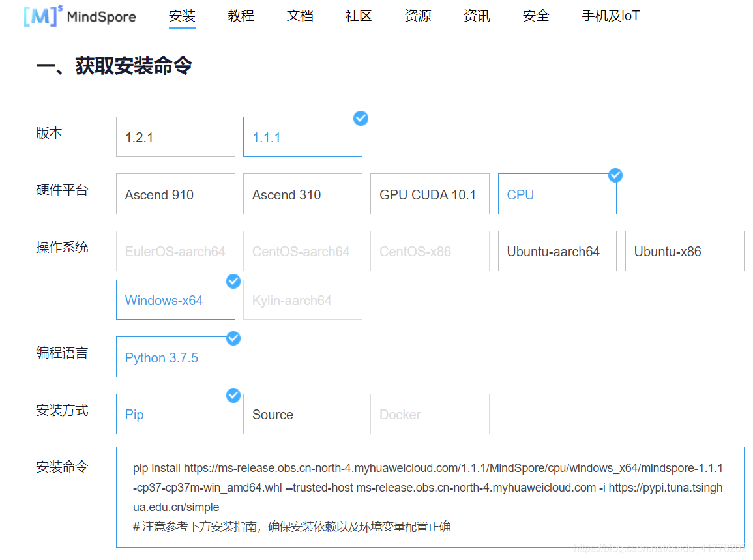Choose CPU hardware platform
Image resolution: width=753 pixels, height=560 pixels.
pyautogui.click(x=557, y=194)
